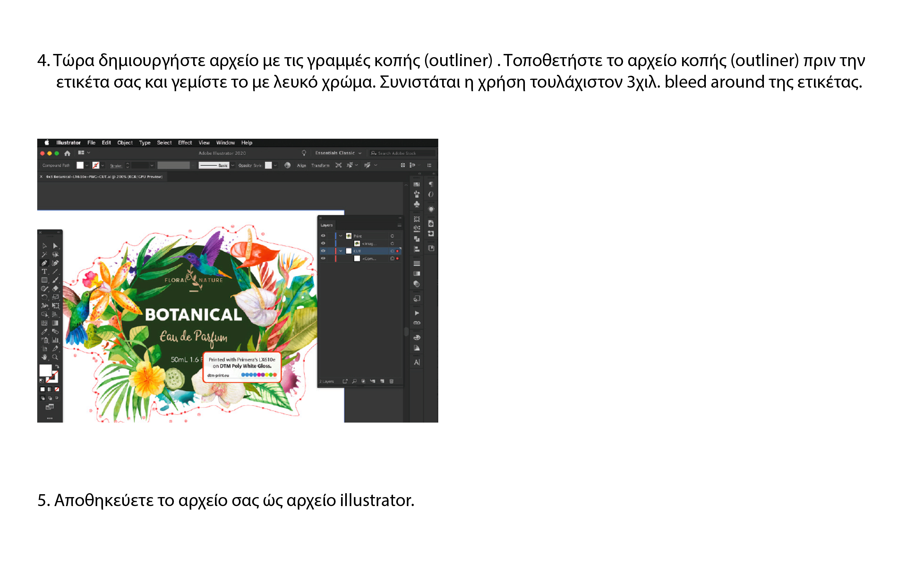
Task: Open stroke weight dropdown
Action: 152,165
